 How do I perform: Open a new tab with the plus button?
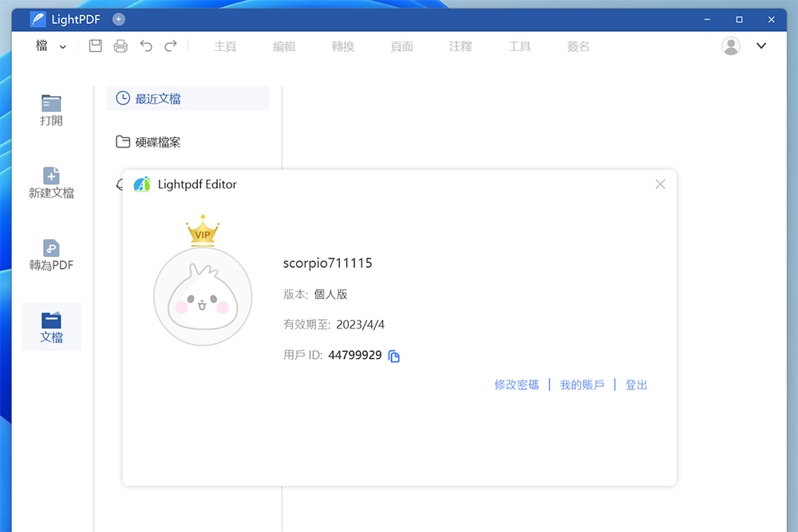118,18
